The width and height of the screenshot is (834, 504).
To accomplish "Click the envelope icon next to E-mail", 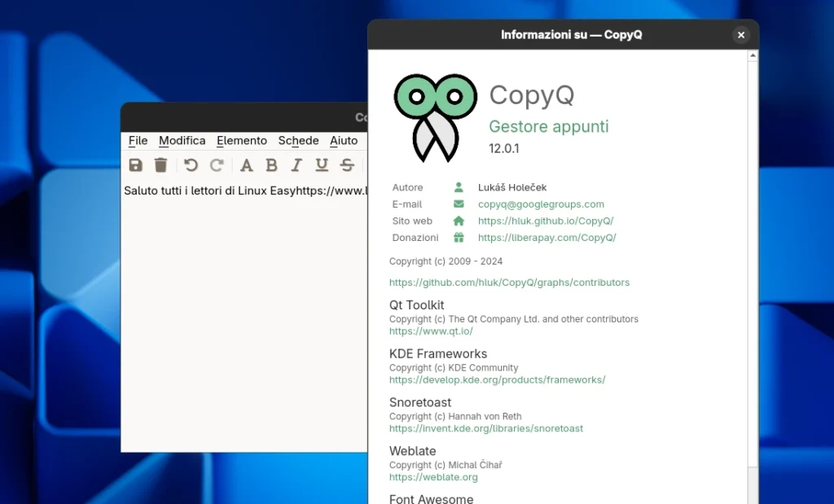I will pos(460,204).
